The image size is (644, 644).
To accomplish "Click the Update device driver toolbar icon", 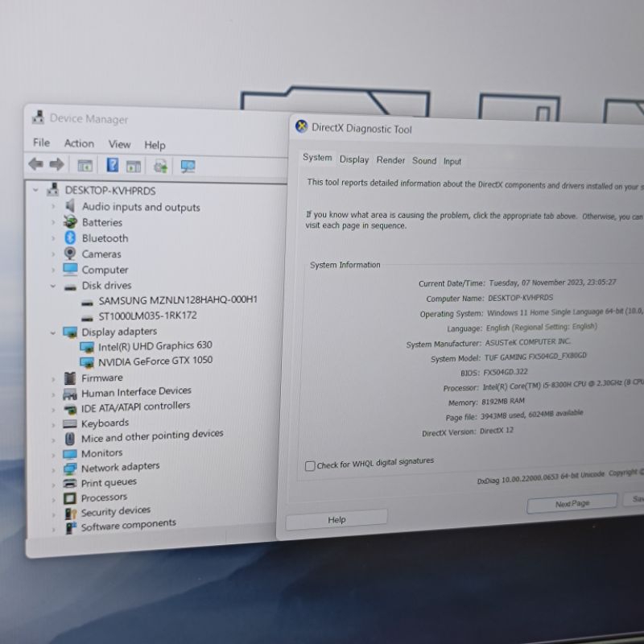I will click(160, 167).
